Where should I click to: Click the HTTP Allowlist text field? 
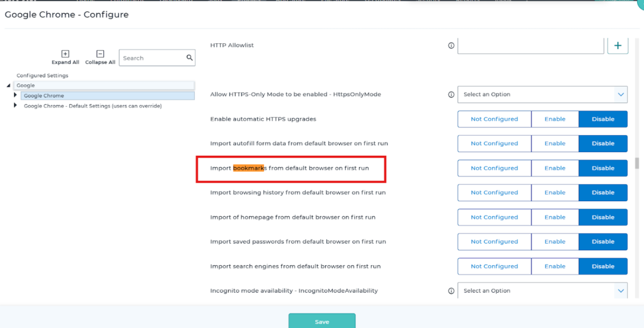[x=530, y=45]
